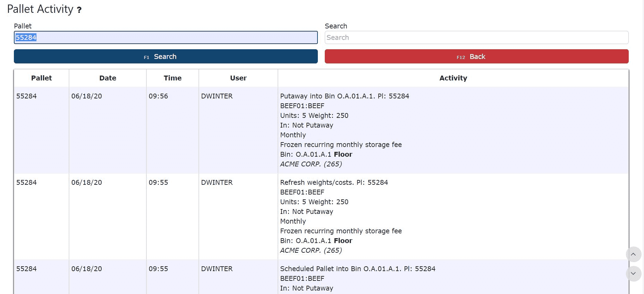Select the Time column header
This screenshot has height=294, width=644.
pos(172,78)
